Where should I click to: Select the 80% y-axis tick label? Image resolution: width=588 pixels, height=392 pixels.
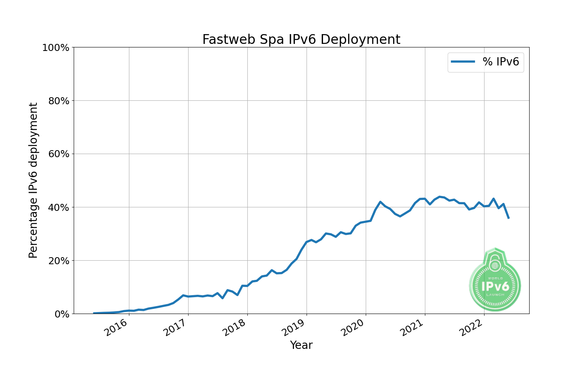(x=58, y=101)
